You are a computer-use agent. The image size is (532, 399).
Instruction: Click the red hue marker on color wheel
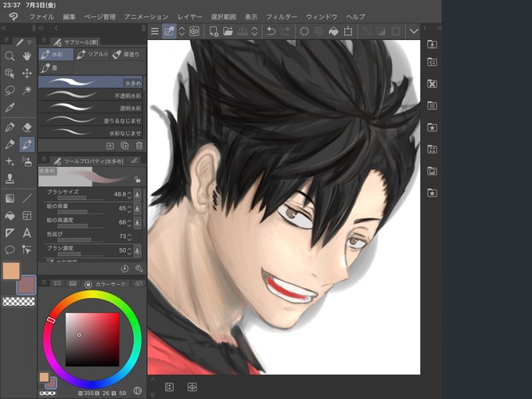[x=51, y=320]
